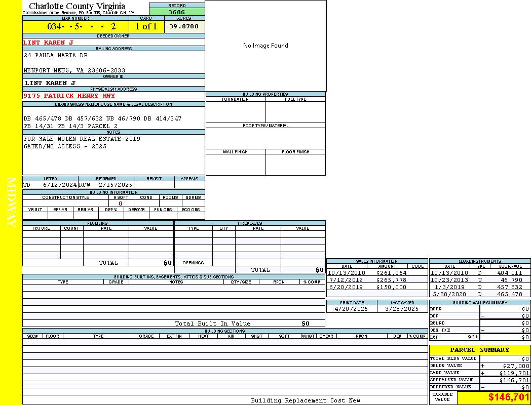Click the listed date 6/12/2024
The width and height of the screenshot is (532, 405).
pyautogui.click(x=60, y=185)
